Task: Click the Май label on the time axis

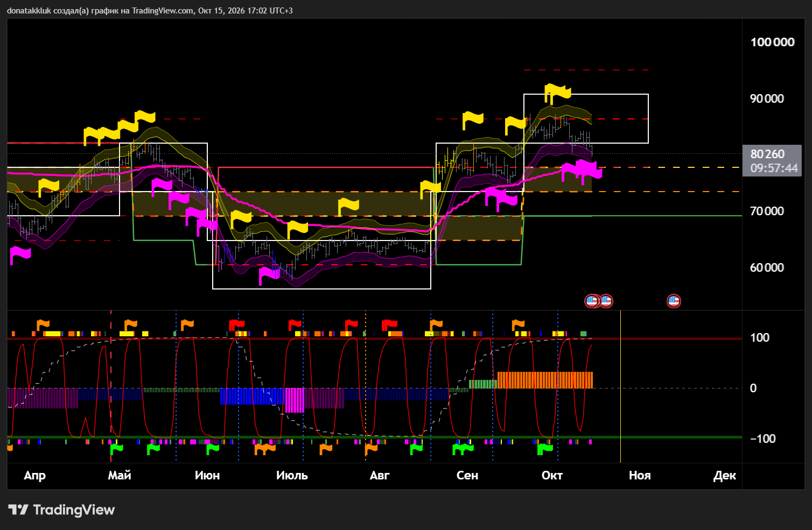Action: click(120, 475)
